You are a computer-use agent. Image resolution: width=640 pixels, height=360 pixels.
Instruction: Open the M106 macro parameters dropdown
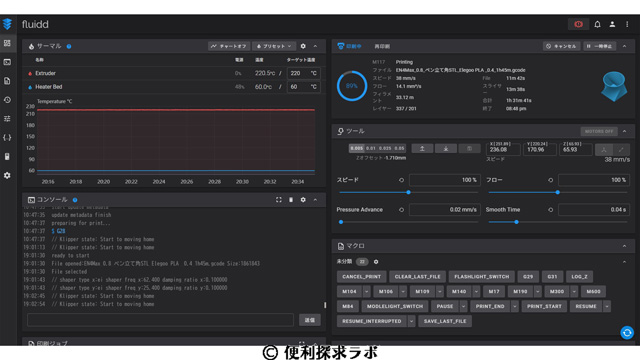[403, 291]
